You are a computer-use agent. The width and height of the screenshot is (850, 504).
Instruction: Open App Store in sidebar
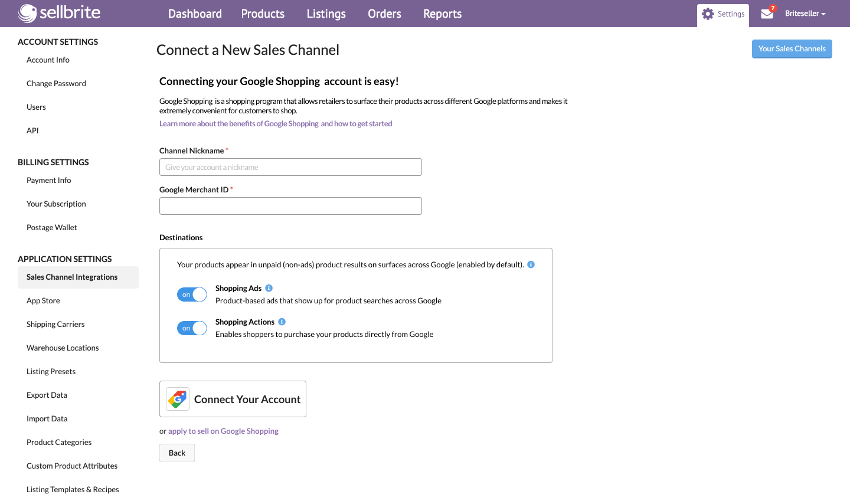tap(43, 300)
